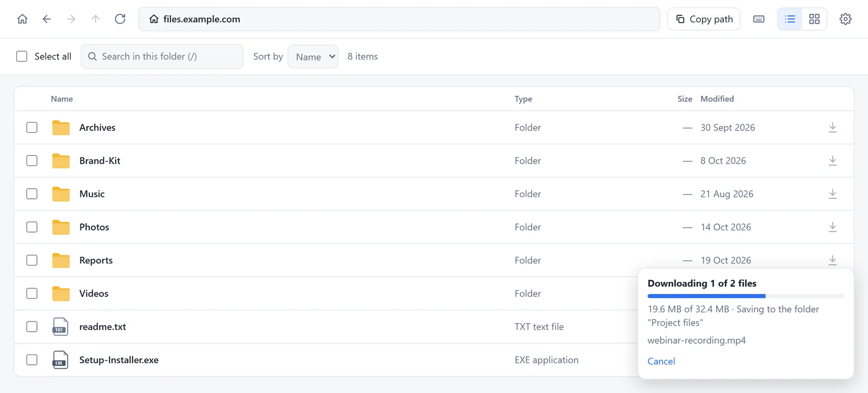Select the readme.txt row checkbox

click(32, 326)
